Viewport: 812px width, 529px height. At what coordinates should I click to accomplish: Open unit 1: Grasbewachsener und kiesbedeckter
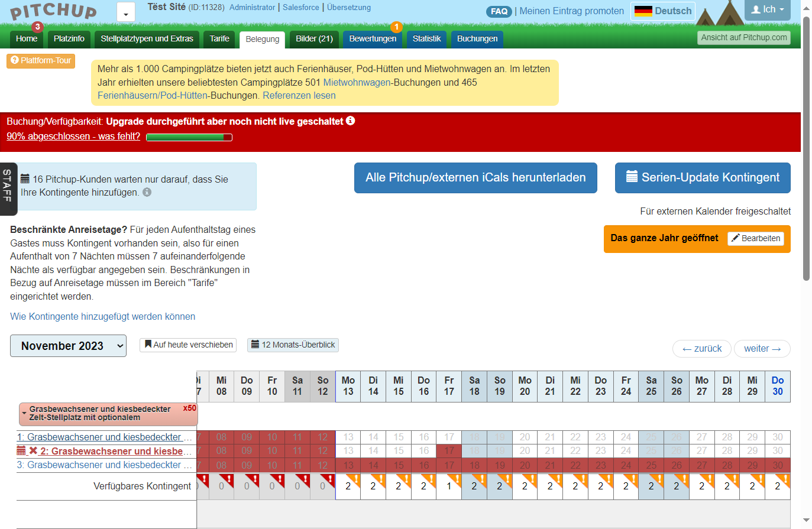pyautogui.click(x=104, y=437)
